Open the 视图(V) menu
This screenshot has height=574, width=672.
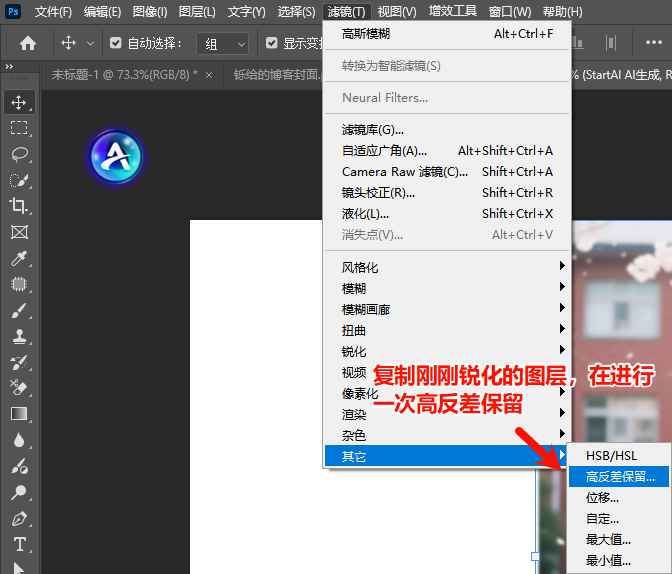point(397,12)
